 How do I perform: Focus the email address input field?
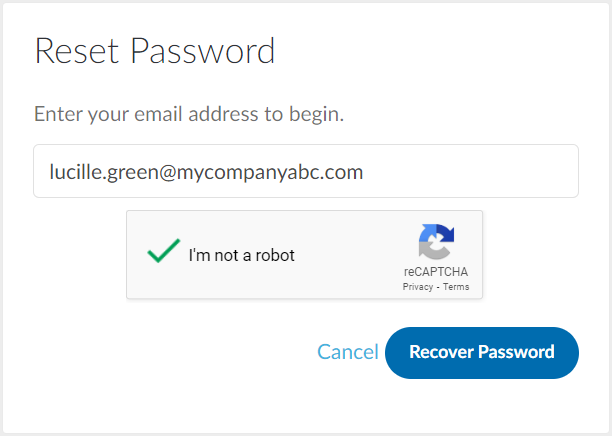point(306,171)
